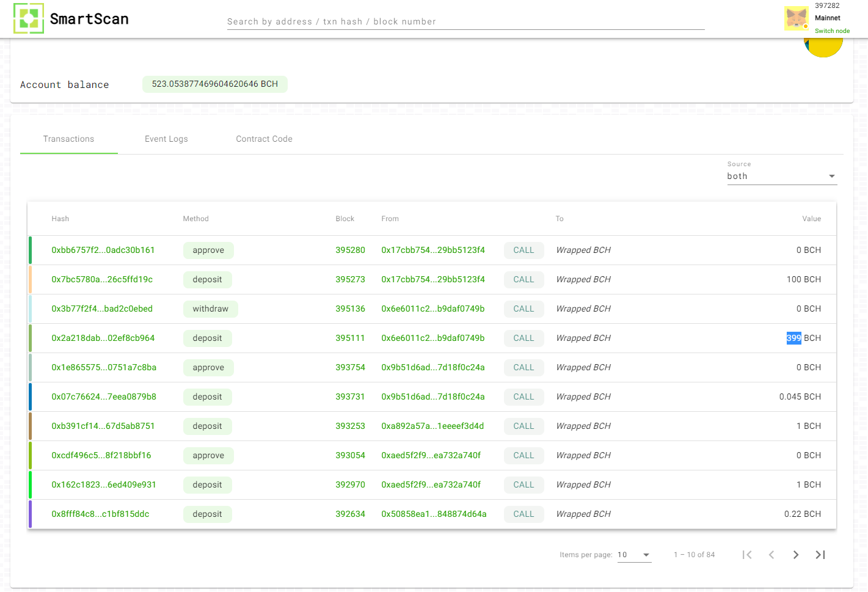Open transaction hash 0x2a218dab...02ef8cb964
The height and width of the screenshot is (592, 868).
(103, 338)
